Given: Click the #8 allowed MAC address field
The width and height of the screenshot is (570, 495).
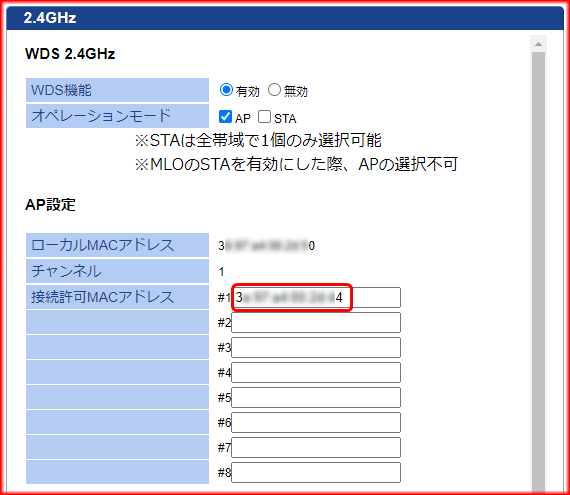Looking at the screenshot, I should click(316, 472).
